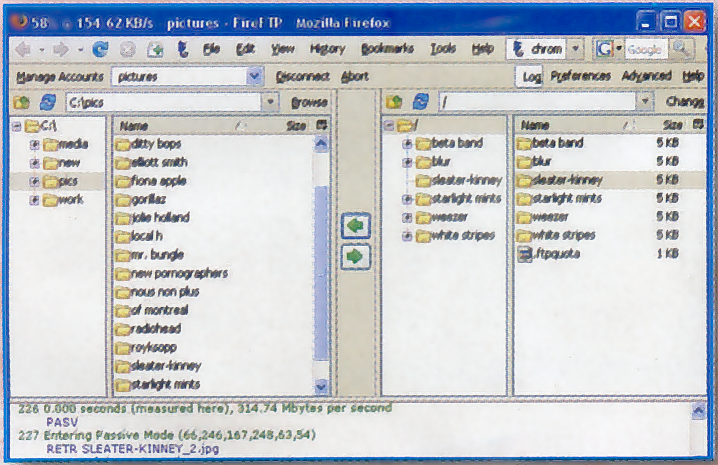
Task: Select sleater-kinney in remote tree
Action: pyautogui.click(x=459, y=181)
